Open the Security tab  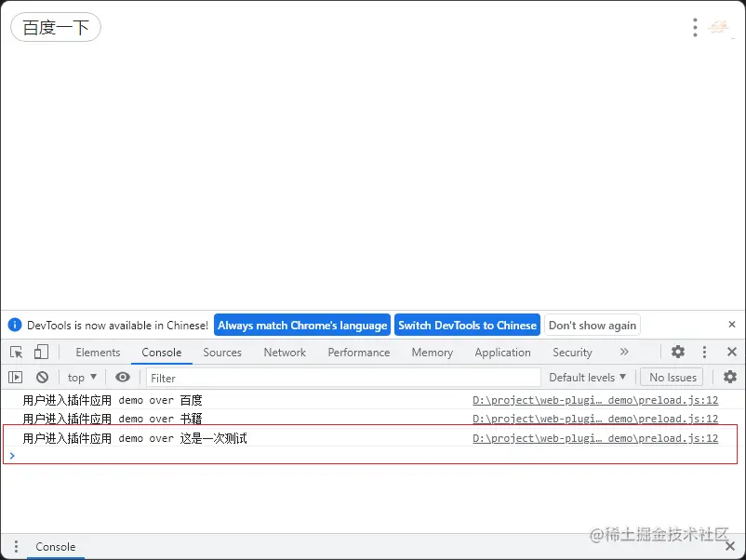coord(572,353)
